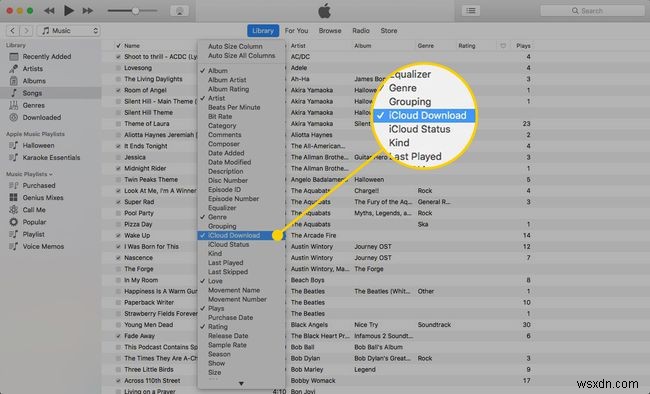Viewport: 650px width, 394px height.
Task: Open Albums in the sidebar
Action: click(x=34, y=81)
